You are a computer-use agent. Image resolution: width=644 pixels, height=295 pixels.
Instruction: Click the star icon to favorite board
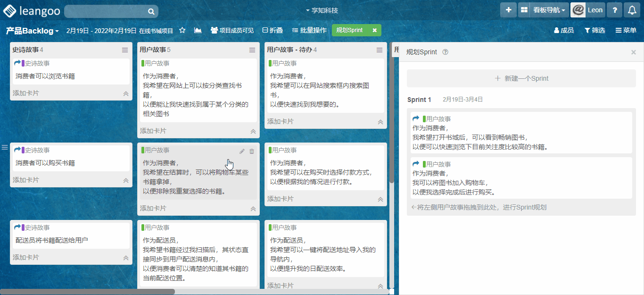pyautogui.click(x=182, y=30)
